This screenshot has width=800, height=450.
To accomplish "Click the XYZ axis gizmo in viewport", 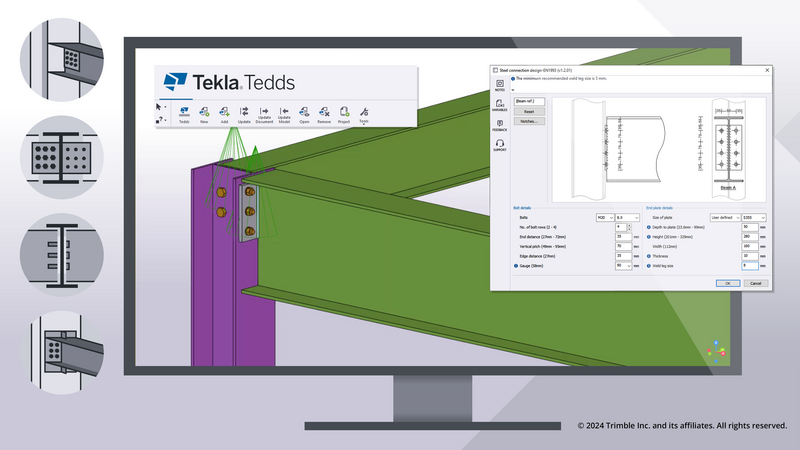I will [x=716, y=352].
